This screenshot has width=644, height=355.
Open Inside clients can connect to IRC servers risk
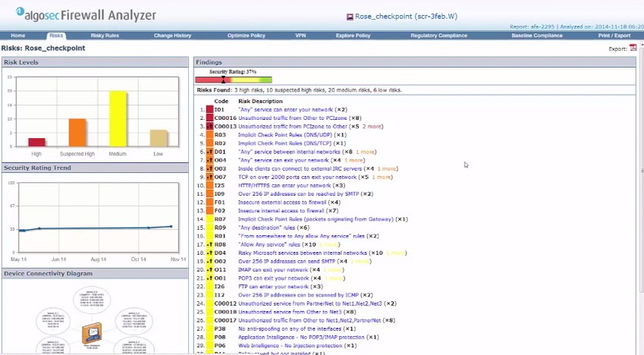tap(300, 169)
